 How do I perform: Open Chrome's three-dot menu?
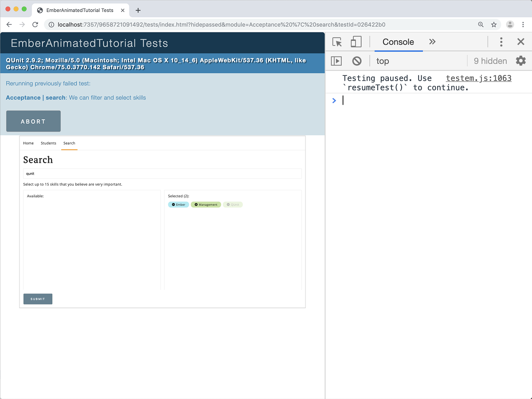tap(524, 25)
